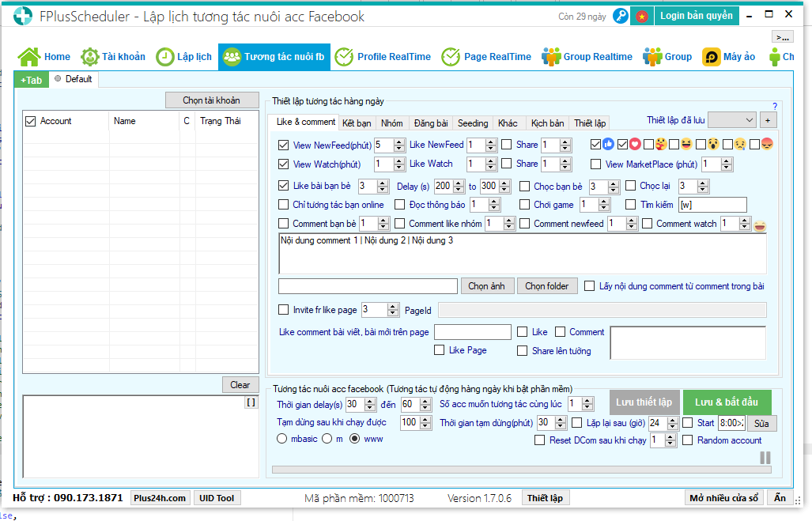Select the mbasic radio button

(281, 439)
